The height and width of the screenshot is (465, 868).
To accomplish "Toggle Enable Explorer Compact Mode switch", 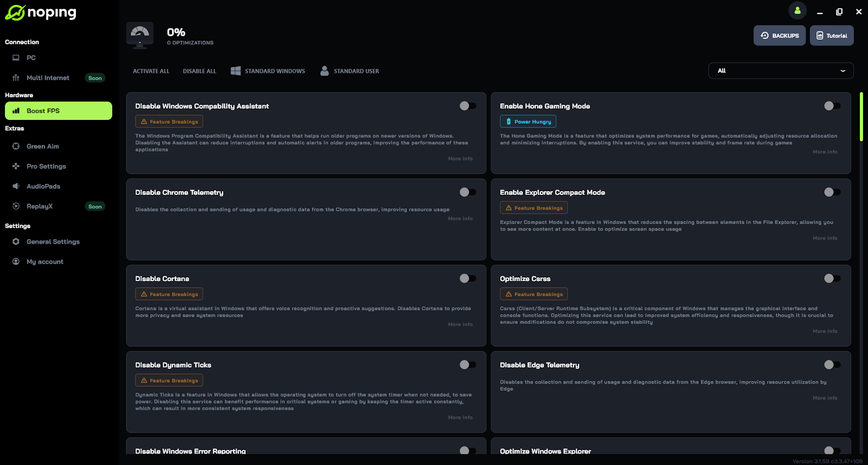I will [832, 192].
